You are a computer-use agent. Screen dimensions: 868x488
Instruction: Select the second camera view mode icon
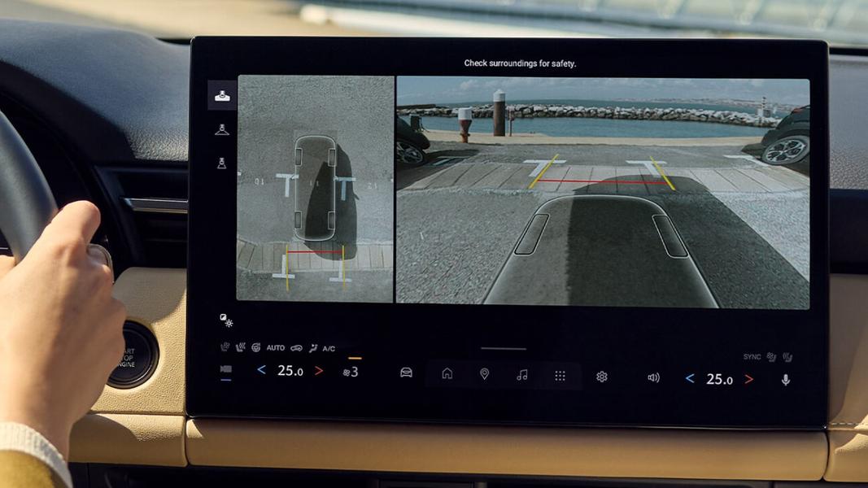coord(222,130)
